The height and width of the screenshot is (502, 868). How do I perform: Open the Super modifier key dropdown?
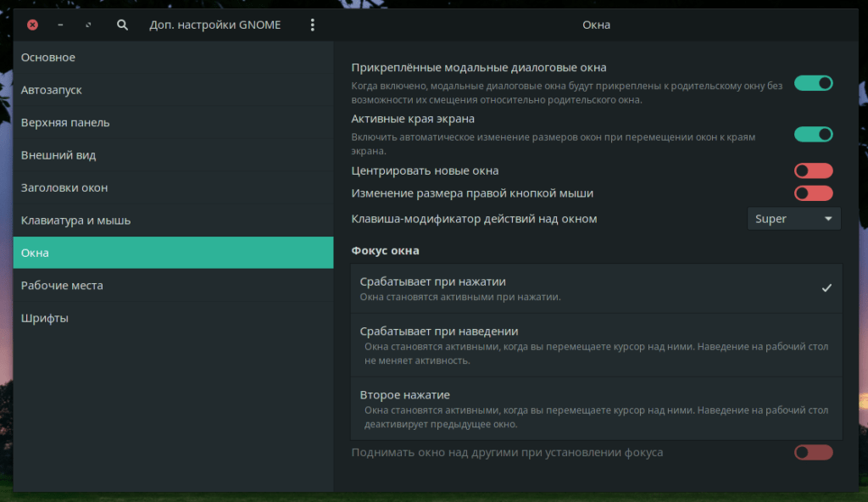(793, 219)
